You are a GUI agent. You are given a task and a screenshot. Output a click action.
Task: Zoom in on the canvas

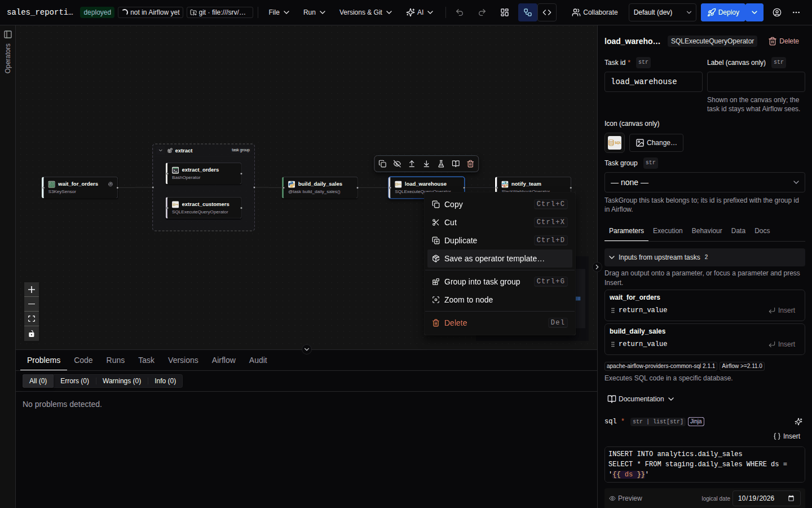point(32,290)
